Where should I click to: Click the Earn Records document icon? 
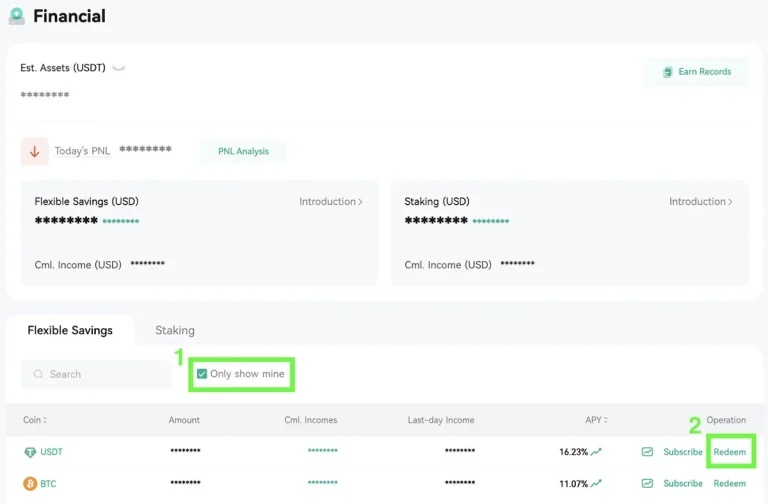click(x=667, y=72)
